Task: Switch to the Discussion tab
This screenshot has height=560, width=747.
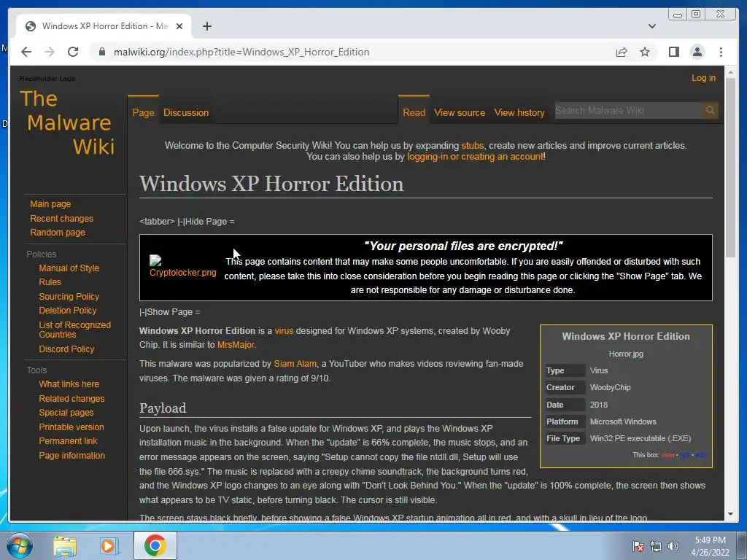Action: [x=186, y=113]
